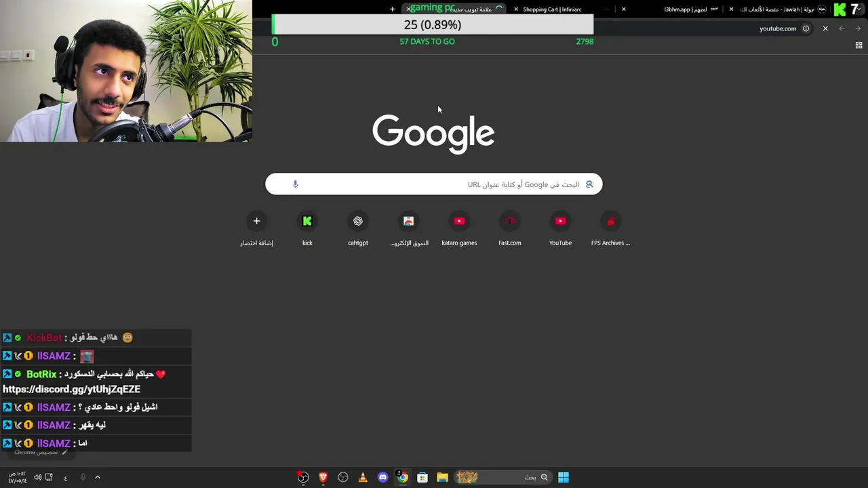Open network settings tray icon

(x=49, y=477)
